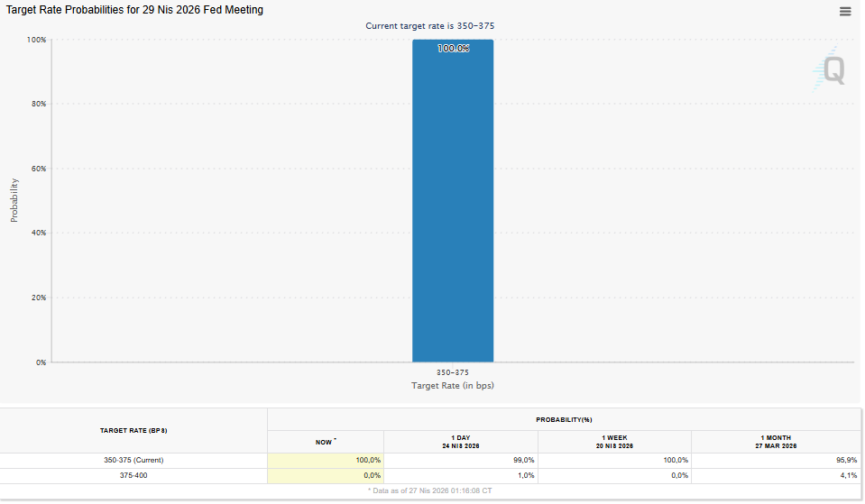The image size is (865, 504).
Task: Click the QuikStrike Q watermark logo
Action: pyautogui.click(x=832, y=70)
